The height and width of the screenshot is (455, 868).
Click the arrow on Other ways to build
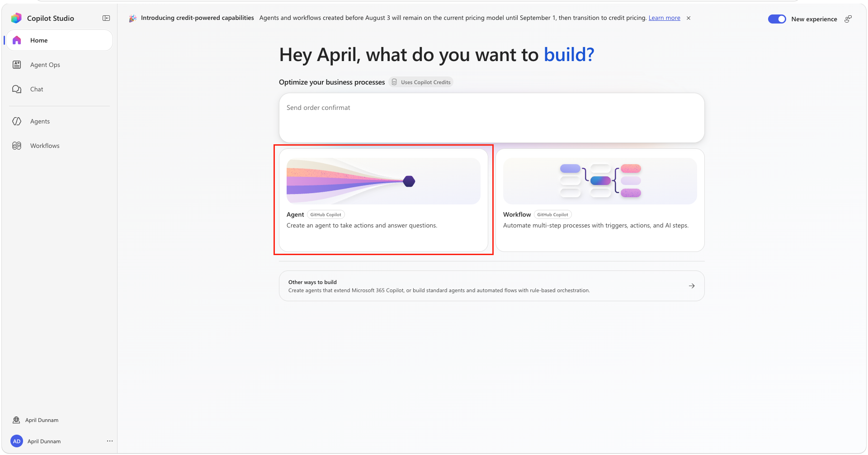pos(692,286)
